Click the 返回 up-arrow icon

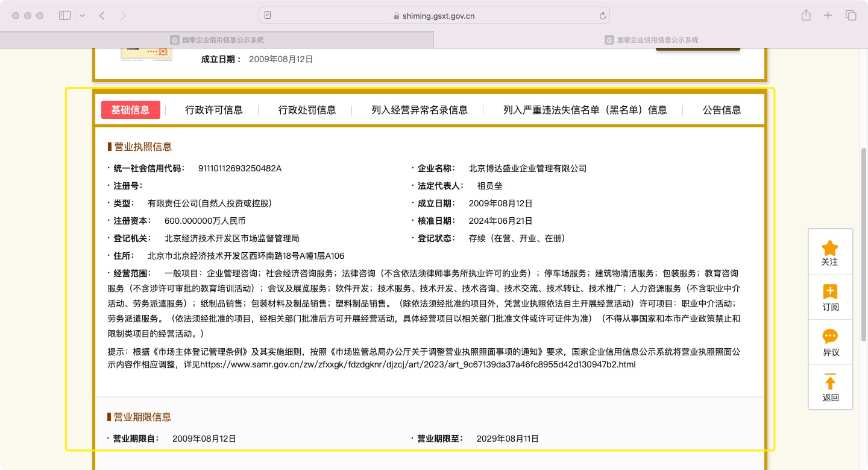pyautogui.click(x=830, y=382)
